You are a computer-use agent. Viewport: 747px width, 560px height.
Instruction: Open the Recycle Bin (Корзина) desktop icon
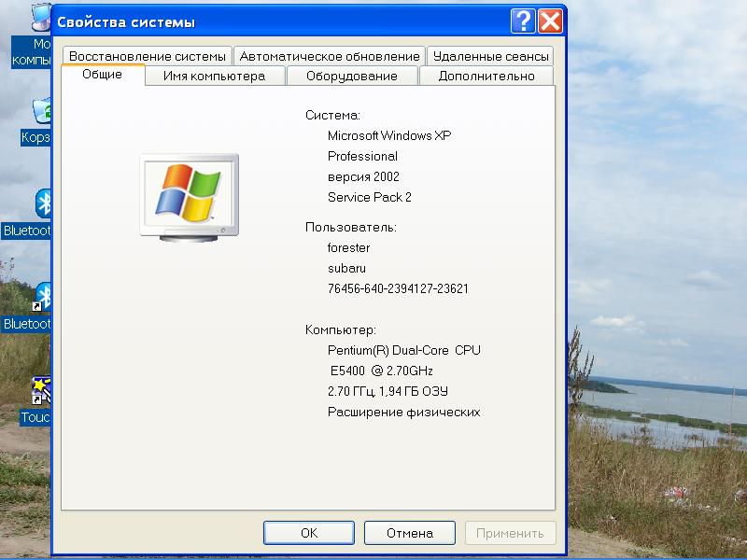(x=41, y=114)
